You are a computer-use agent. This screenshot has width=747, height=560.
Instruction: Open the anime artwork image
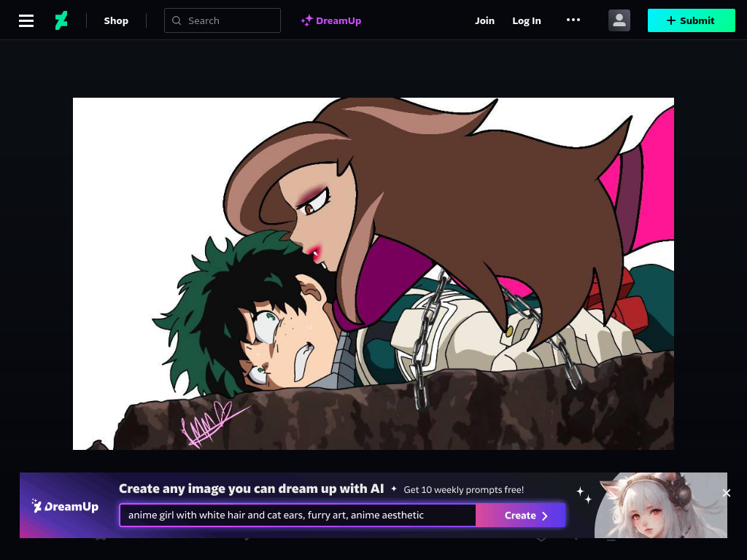(373, 274)
